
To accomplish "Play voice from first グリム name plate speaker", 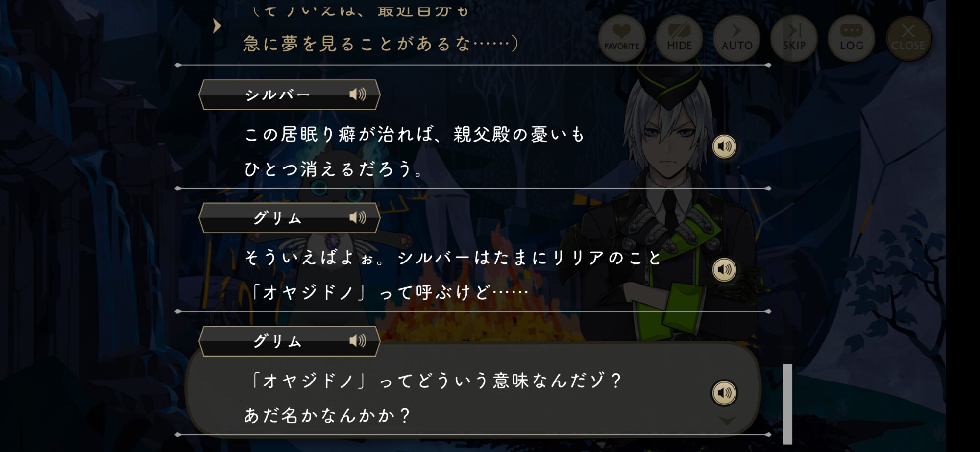I will (x=358, y=217).
